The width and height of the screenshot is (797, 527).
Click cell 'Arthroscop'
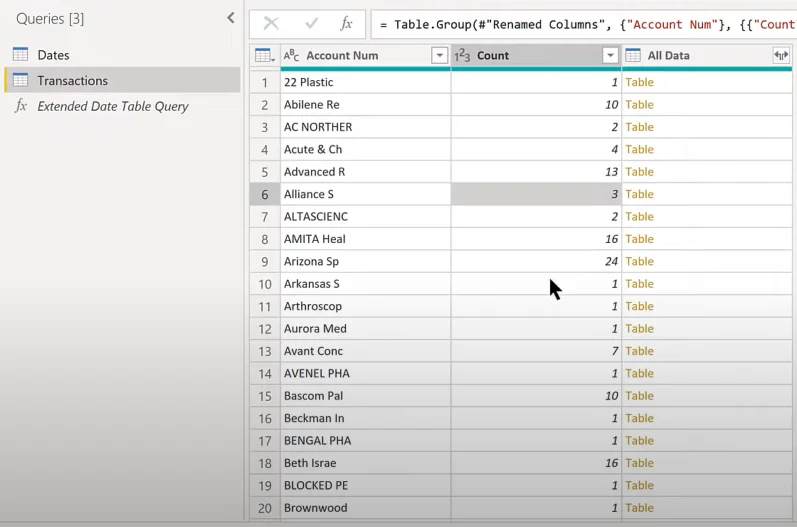click(365, 306)
